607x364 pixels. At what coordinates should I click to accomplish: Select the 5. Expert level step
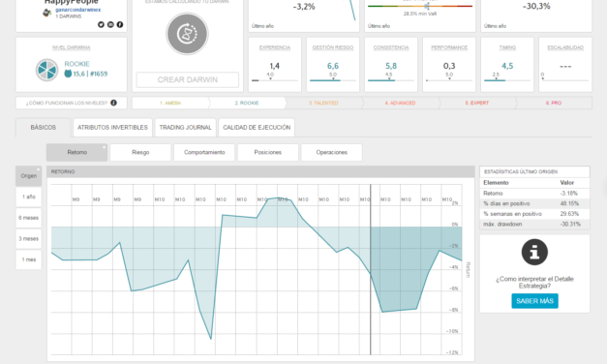tap(477, 103)
